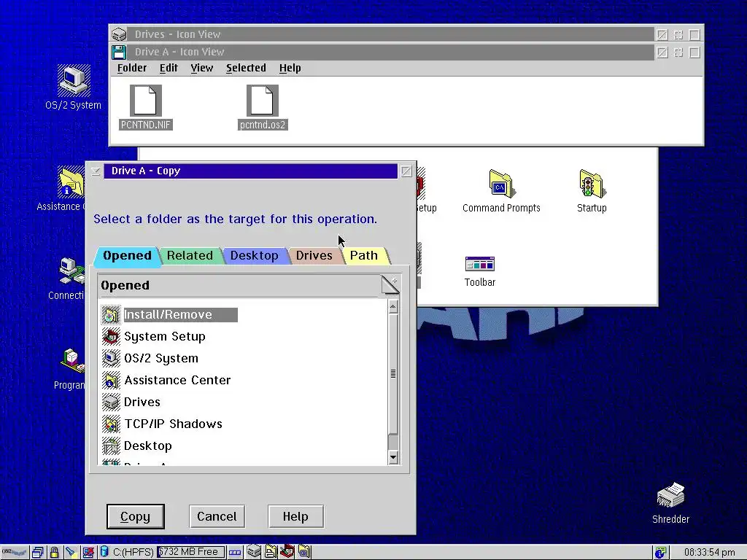Open the System Setup tray icon

pyautogui.click(x=287, y=552)
